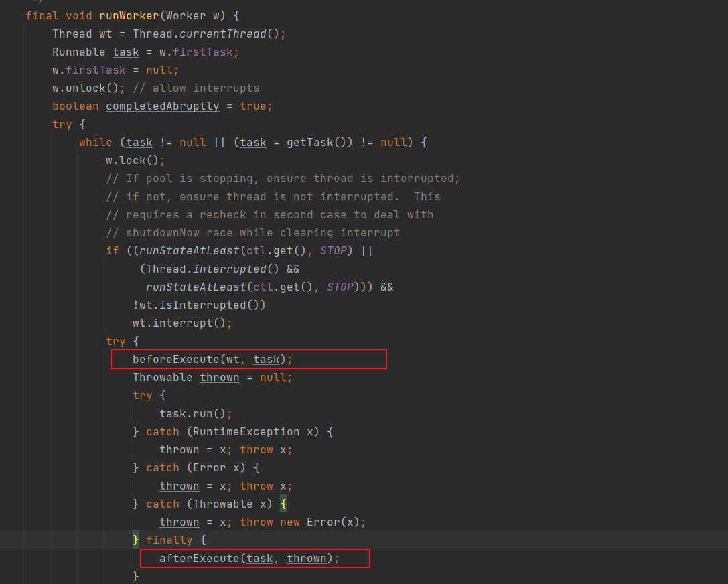Select 'Runnable task = w.firstTask;' line
The image size is (728, 584).
(145, 52)
